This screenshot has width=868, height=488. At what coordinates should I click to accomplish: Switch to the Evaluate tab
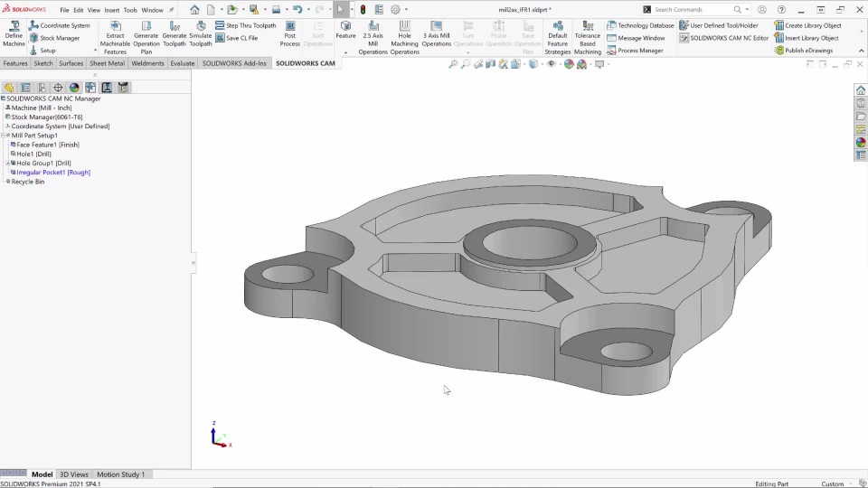pyautogui.click(x=183, y=64)
